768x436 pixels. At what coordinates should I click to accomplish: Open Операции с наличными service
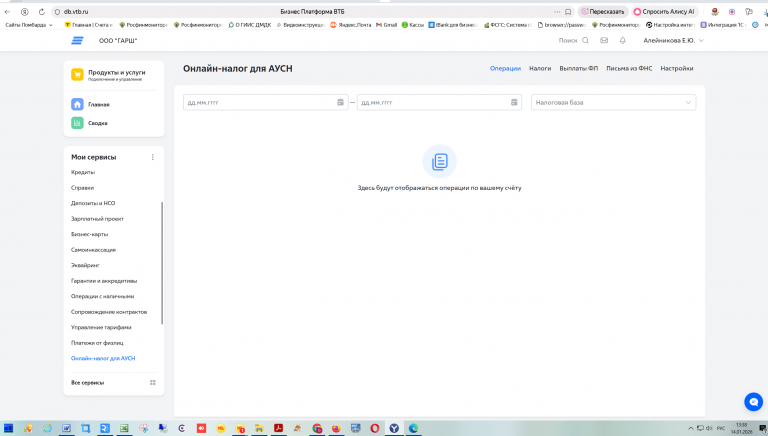click(102, 296)
